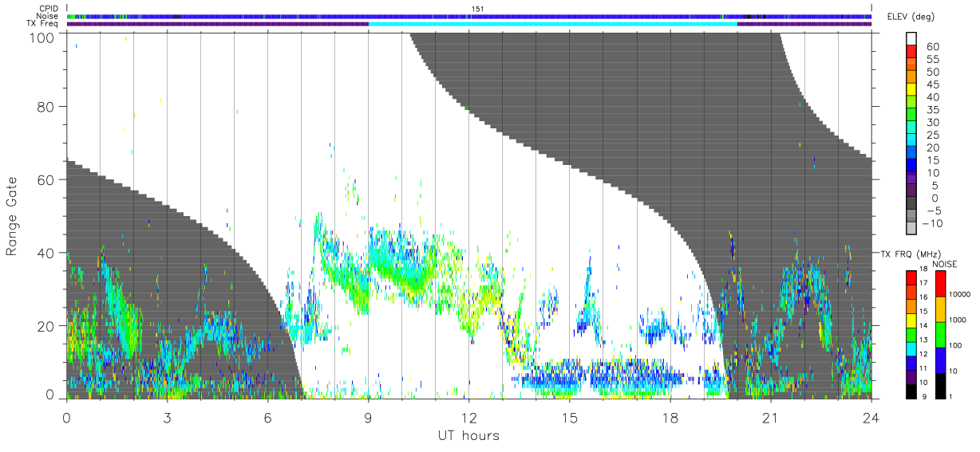Pick the black block in TX FRQ bar
Screen dimensions: 980x452
911,391
